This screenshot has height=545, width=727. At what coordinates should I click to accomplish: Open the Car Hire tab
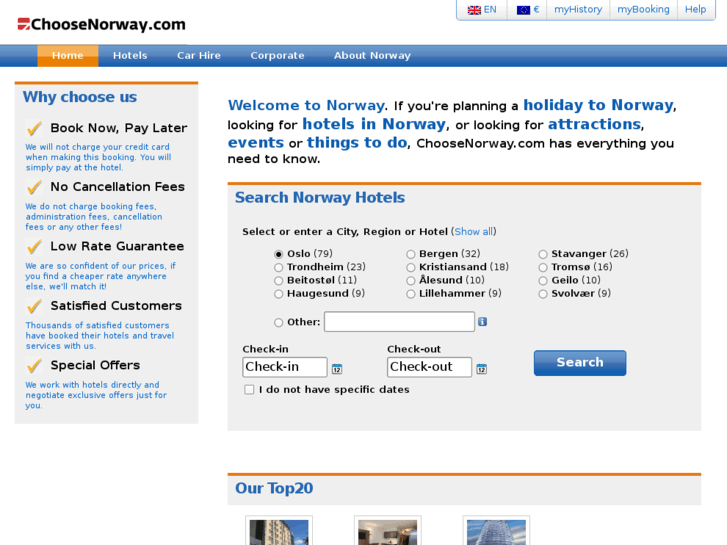click(x=198, y=56)
